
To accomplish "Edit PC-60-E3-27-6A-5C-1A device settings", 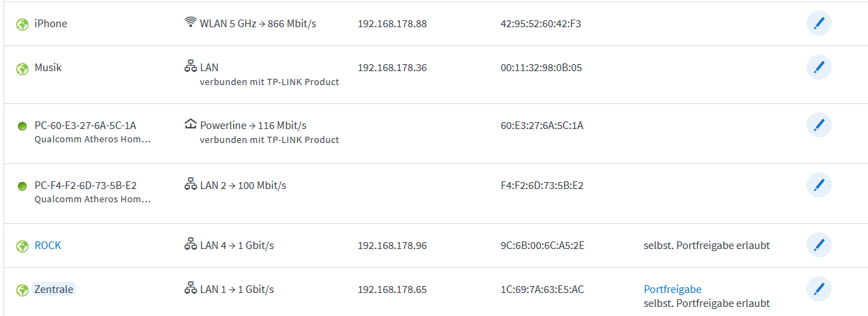I will pyautogui.click(x=818, y=126).
